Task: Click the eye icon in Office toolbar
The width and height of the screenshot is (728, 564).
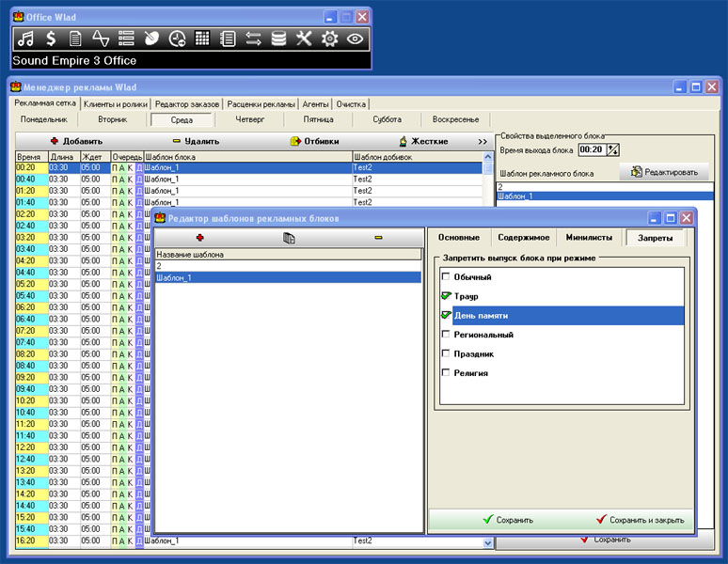Action: pos(355,39)
